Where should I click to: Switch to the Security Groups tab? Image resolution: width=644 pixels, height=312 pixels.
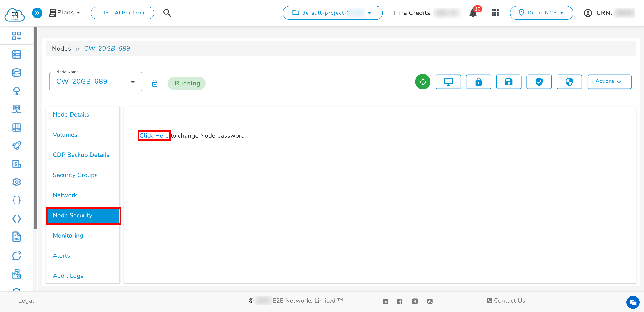pyautogui.click(x=75, y=175)
